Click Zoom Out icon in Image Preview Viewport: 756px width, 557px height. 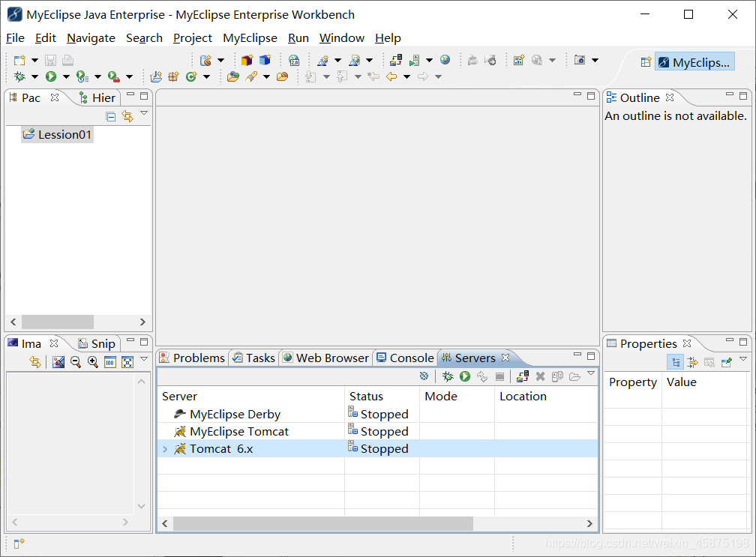(x=75, y=362)
